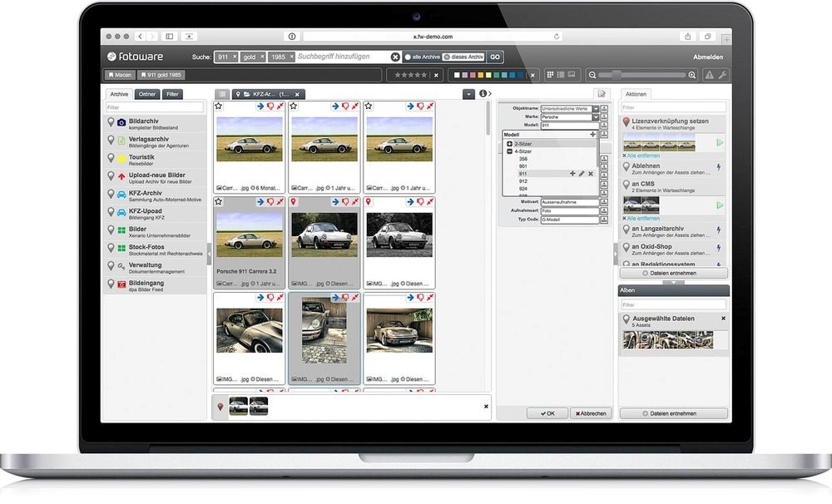The height and width of the screenshot is (504, 832).
Task: Clear the color label filter
Action: 532,76
